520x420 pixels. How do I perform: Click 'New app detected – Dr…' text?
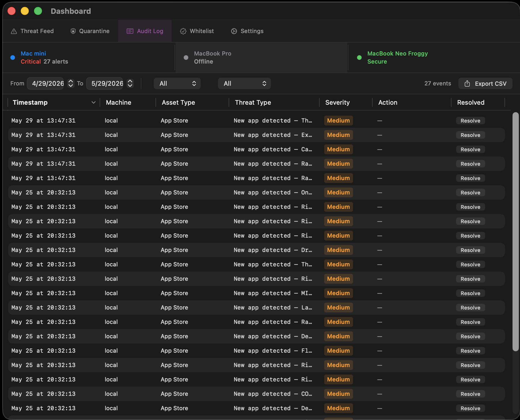(x=273, y=250)
